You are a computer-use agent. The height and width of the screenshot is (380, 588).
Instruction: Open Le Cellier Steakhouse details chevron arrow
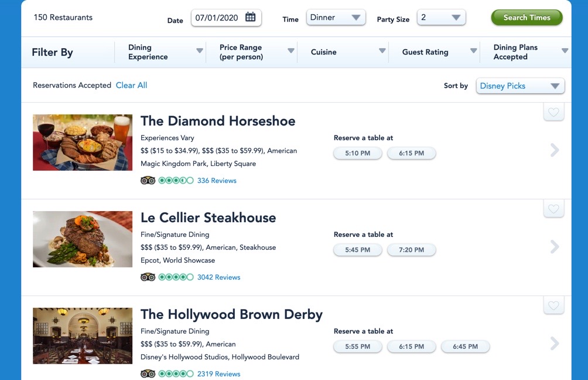point(555,247)
